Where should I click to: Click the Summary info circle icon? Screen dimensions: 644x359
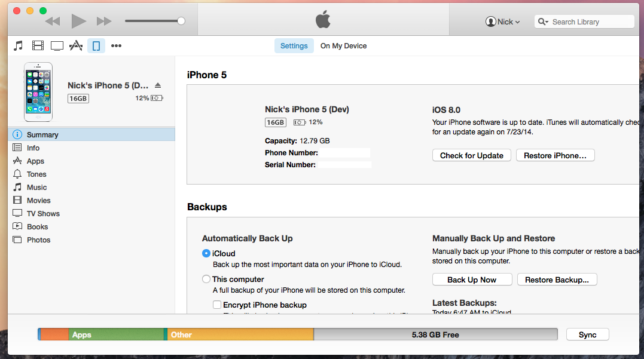click(x=17, y=134)
